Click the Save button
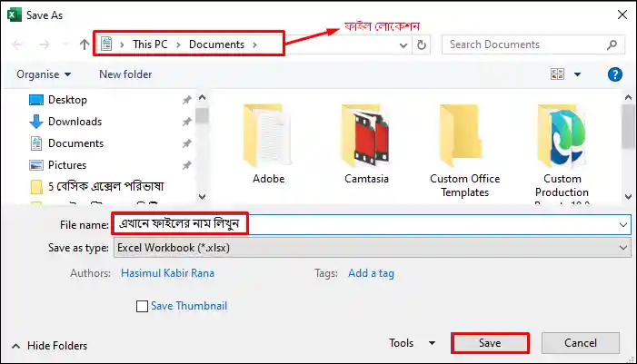The height and width of the screenshot is (364, 637). coord(490,343)
